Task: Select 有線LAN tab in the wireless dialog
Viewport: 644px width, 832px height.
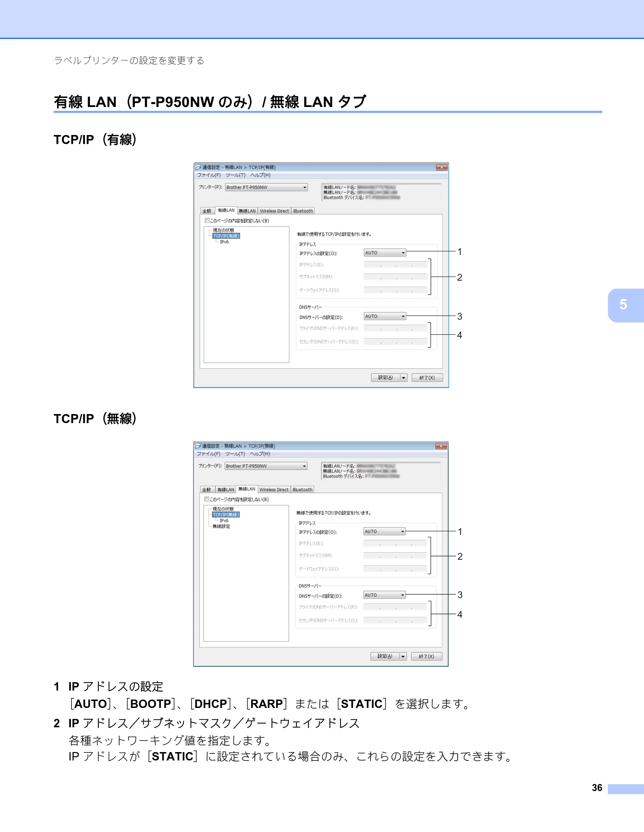Action: 226,490
